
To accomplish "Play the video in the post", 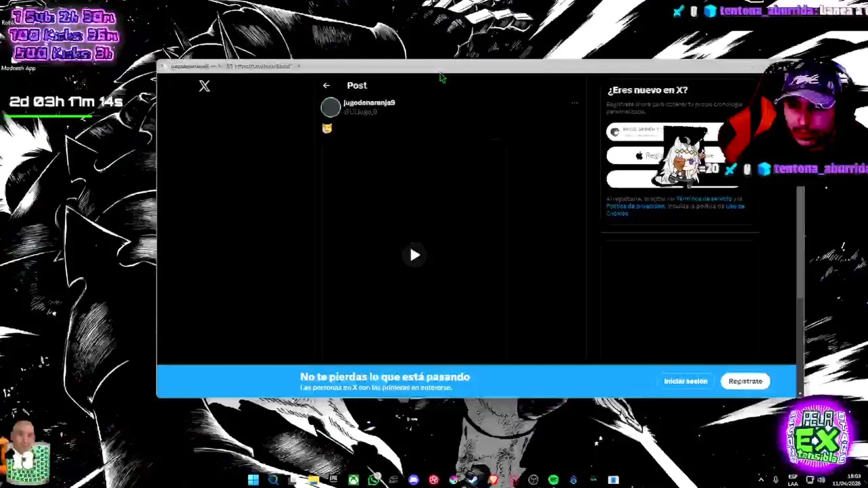I will [x=414, y=255].
